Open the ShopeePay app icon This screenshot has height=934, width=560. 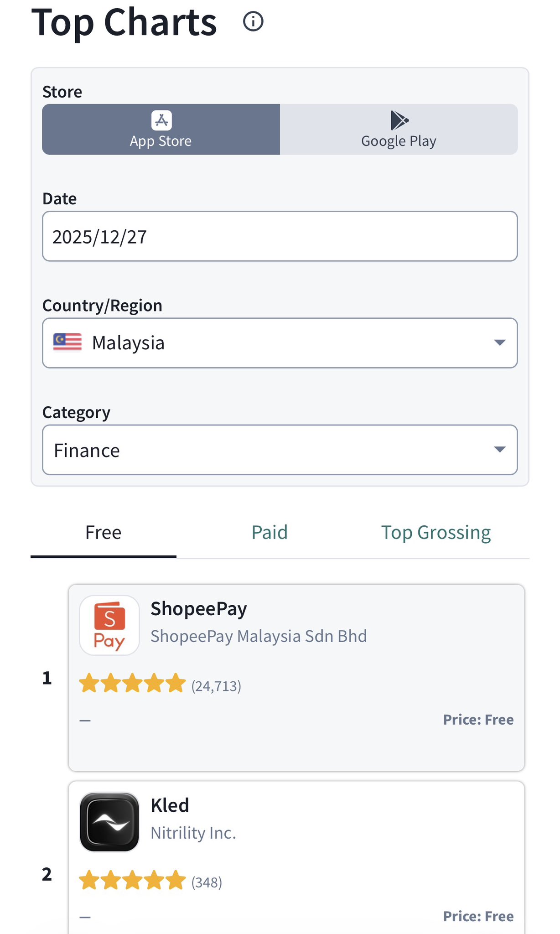[x=109, y=625]
